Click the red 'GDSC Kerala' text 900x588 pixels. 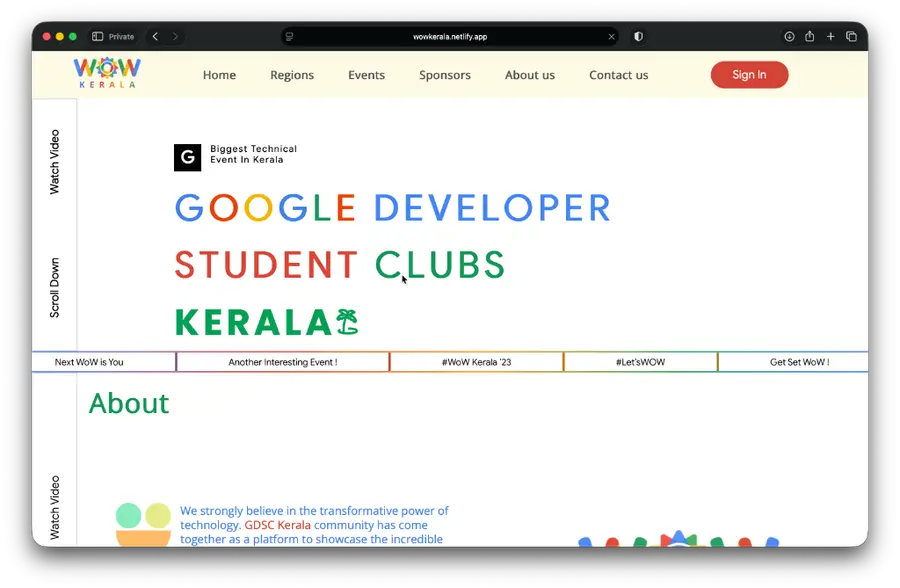(x=278, y=525)
